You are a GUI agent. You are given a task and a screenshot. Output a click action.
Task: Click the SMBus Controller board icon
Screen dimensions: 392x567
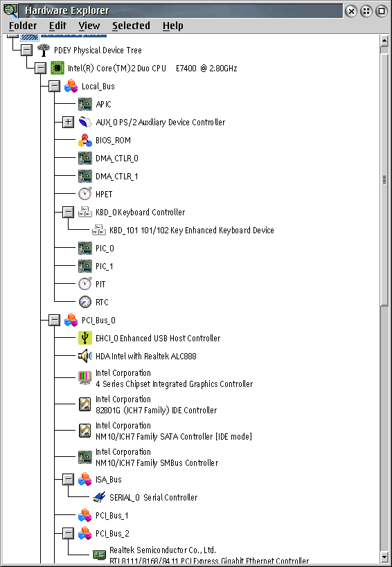click(85, 457)
